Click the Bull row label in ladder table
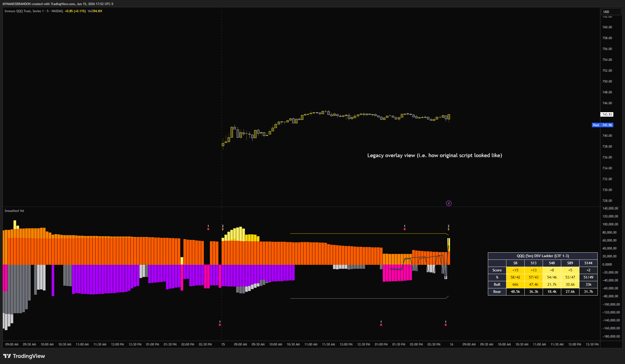Image resolution: width=625 pixels, height=364 pixels. [497, 284]
